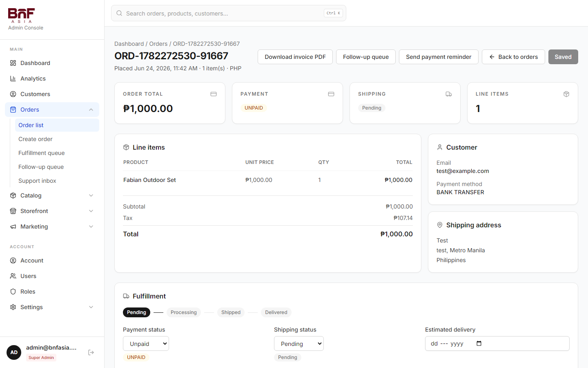This screenshot has height=368, width=588.
Task: Click the Account user-circle icon
Action: 13,260
